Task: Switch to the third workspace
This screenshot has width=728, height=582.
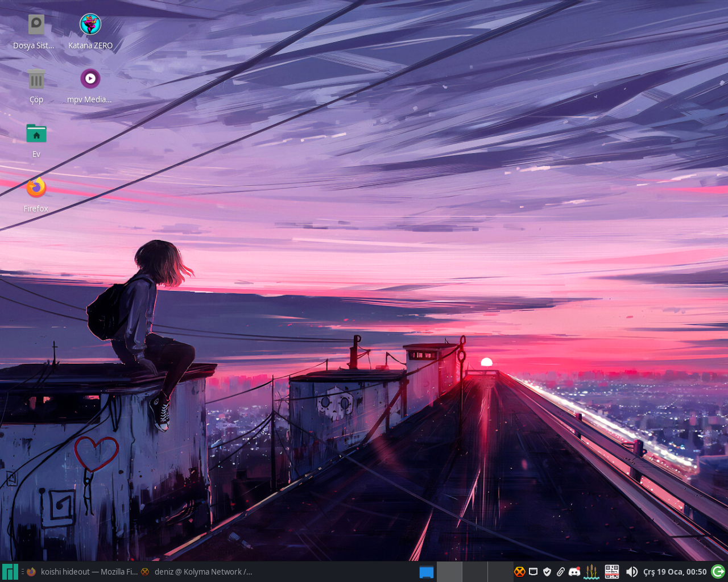Action: 500,572
